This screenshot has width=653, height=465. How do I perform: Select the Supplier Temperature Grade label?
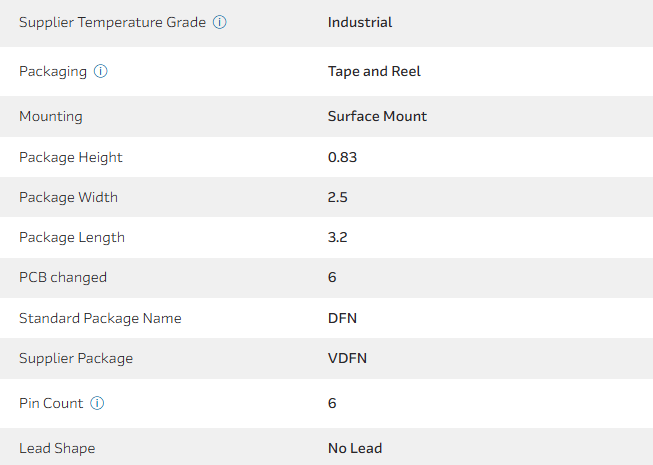pos(112,22)
